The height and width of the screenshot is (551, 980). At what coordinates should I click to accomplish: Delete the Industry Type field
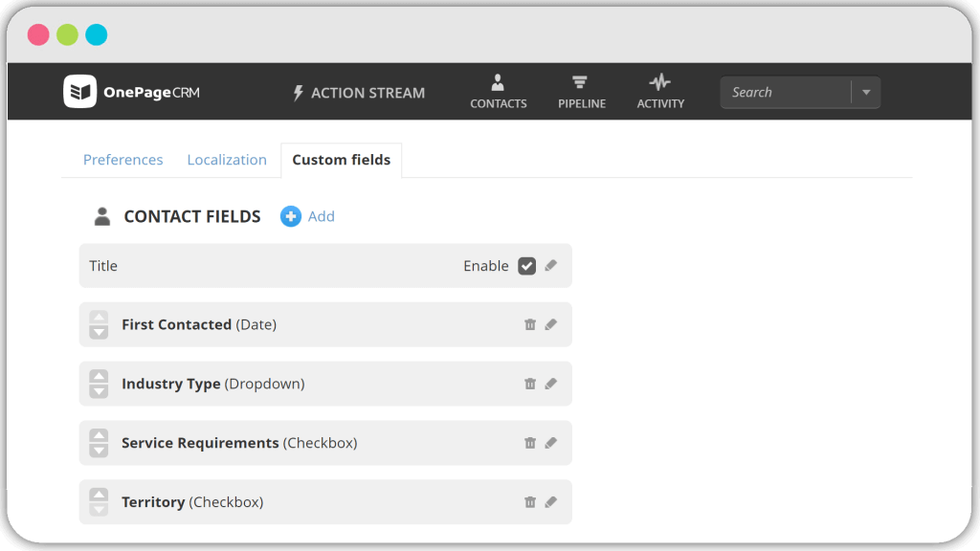point(530,384)
